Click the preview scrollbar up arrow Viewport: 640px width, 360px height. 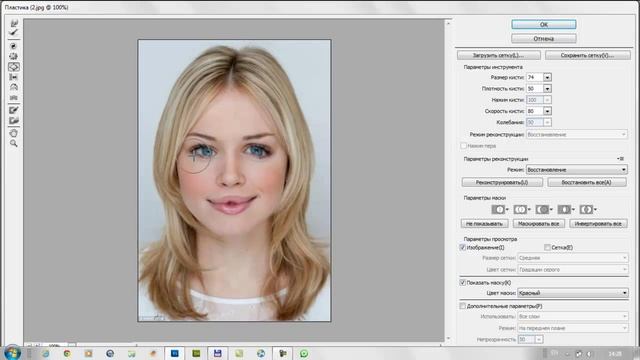(448, 23)
